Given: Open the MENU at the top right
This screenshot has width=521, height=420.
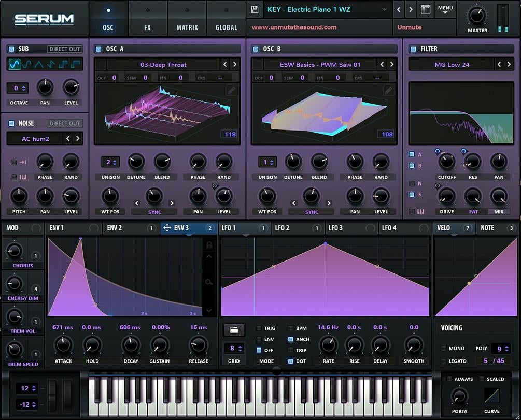Looking at the screenshot, I should (445, 8).
